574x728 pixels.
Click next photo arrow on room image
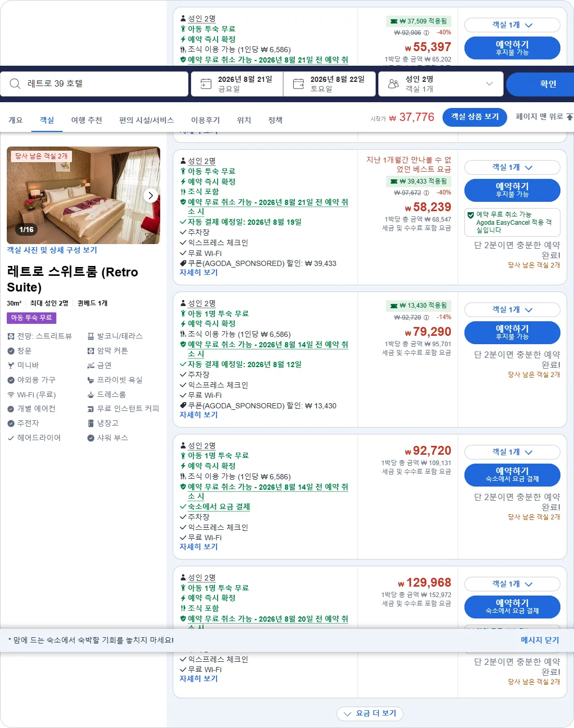click(151, 196)
